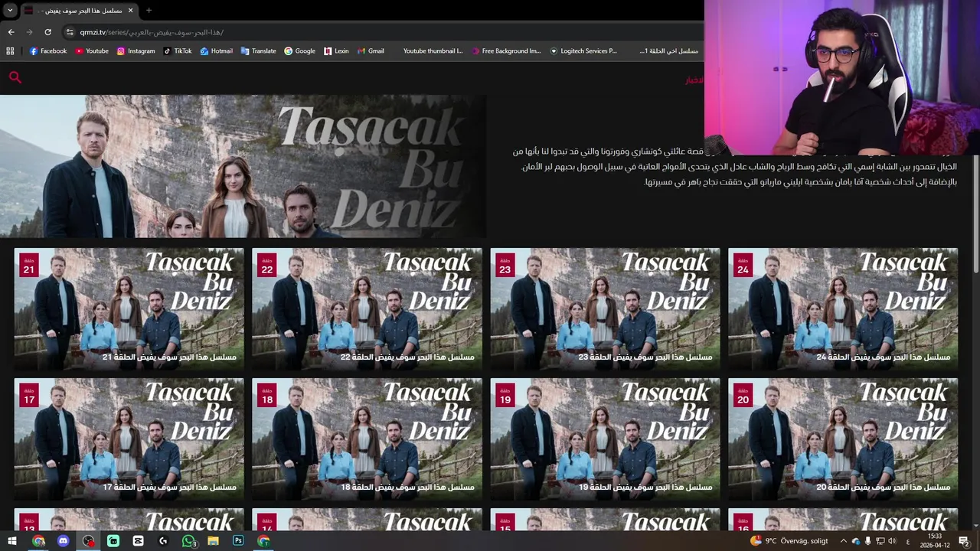
Task: Open the first Chrome taskbar icon
Action: tap(38, 541)
